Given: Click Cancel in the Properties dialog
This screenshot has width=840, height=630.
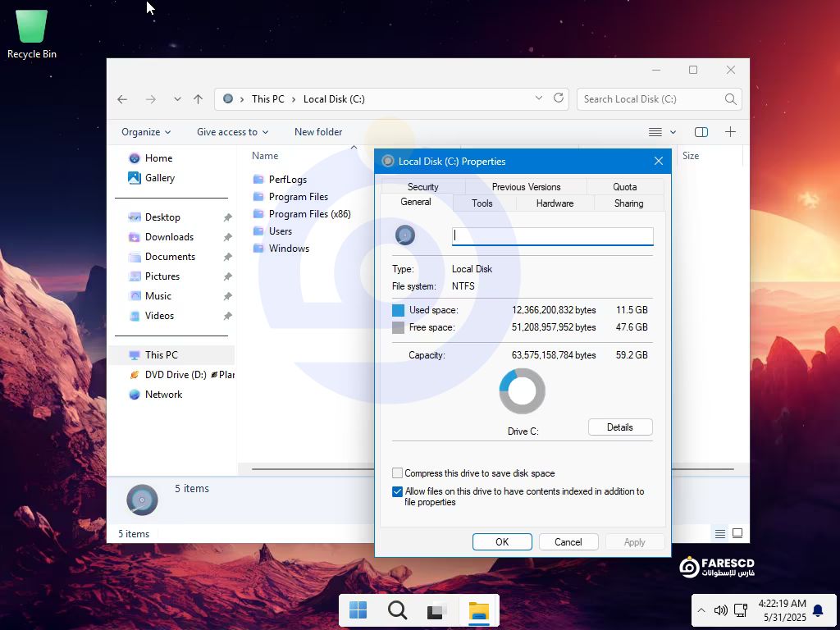Looking at the screenshot, I should pos(568,541).
